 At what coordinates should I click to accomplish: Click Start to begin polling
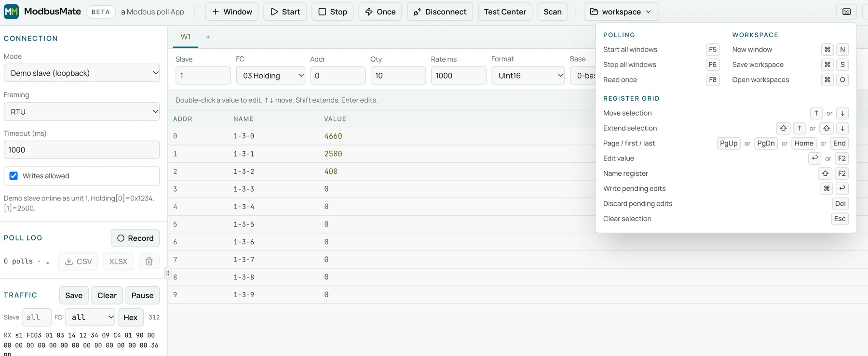285,12
